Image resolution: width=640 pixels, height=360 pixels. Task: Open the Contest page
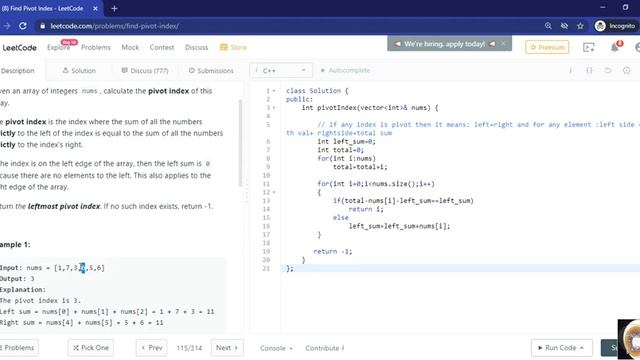(x=162, y=47)
